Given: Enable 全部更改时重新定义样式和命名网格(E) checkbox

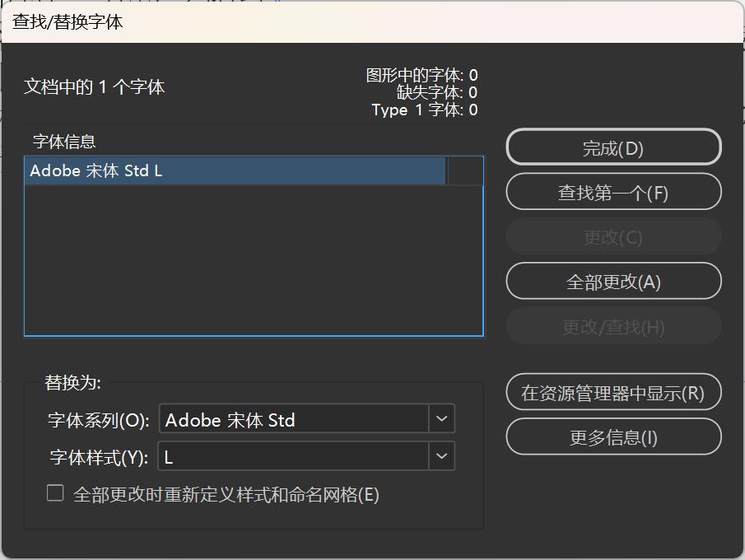Looking at the screenshot, I should click(x=55, y=492).
